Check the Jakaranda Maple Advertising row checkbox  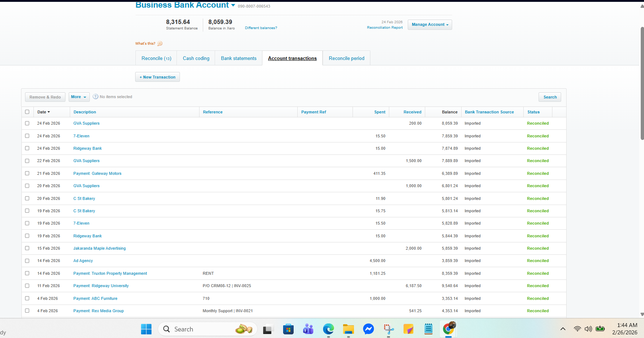pos(27,248)
